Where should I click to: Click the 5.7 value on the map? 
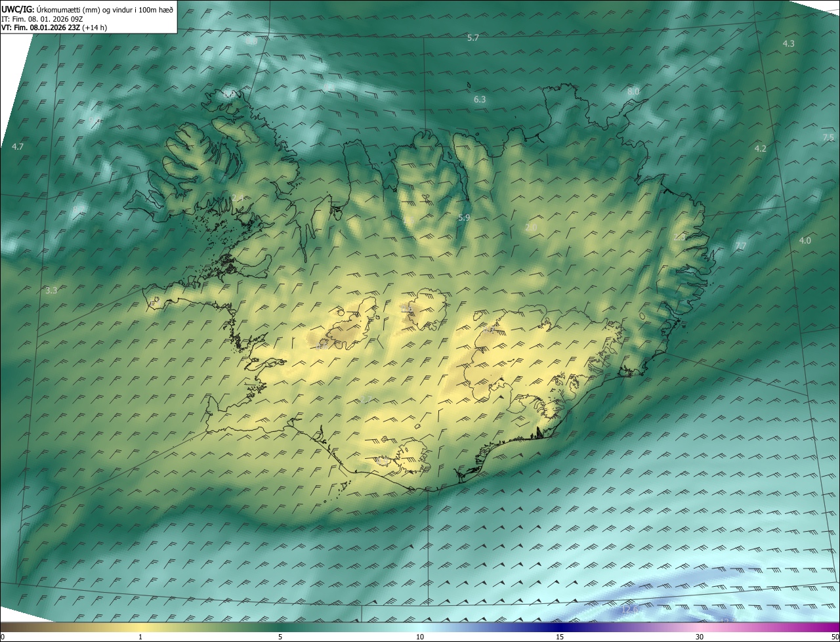472,38
